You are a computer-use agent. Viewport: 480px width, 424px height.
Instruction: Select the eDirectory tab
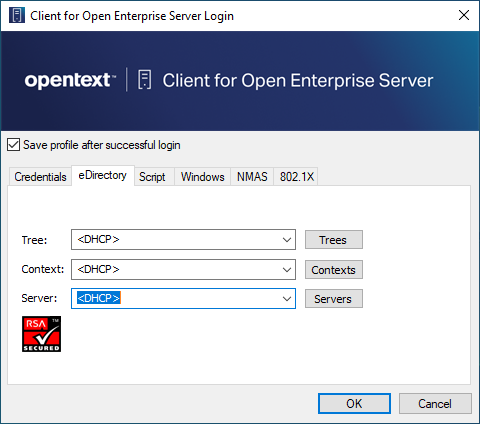(x=103, y=175)
